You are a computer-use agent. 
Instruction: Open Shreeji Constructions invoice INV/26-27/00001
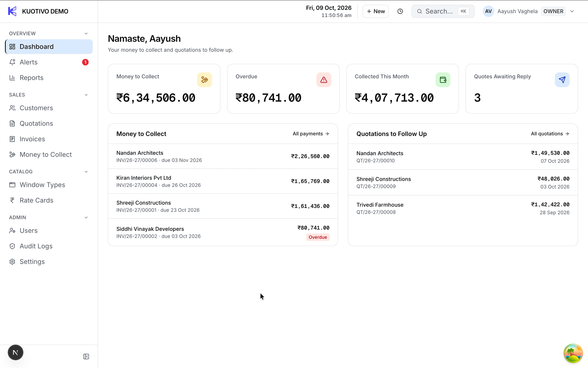pos(223,206)
